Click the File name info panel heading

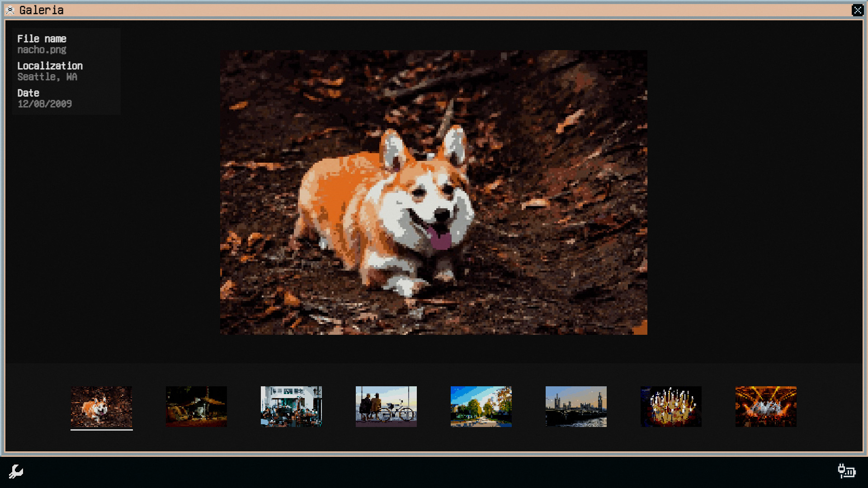(x=42, y=39)
